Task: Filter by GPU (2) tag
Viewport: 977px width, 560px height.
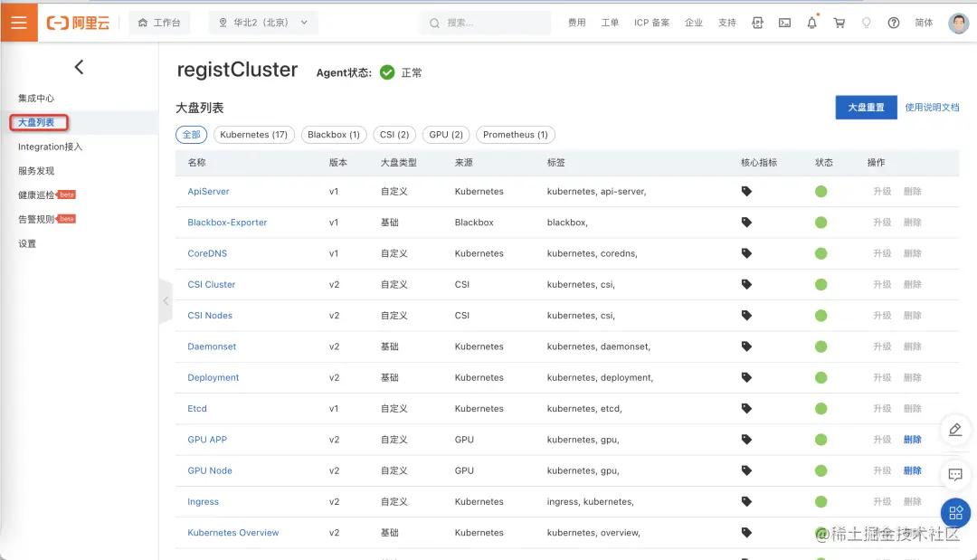Action: pos(446,135)
